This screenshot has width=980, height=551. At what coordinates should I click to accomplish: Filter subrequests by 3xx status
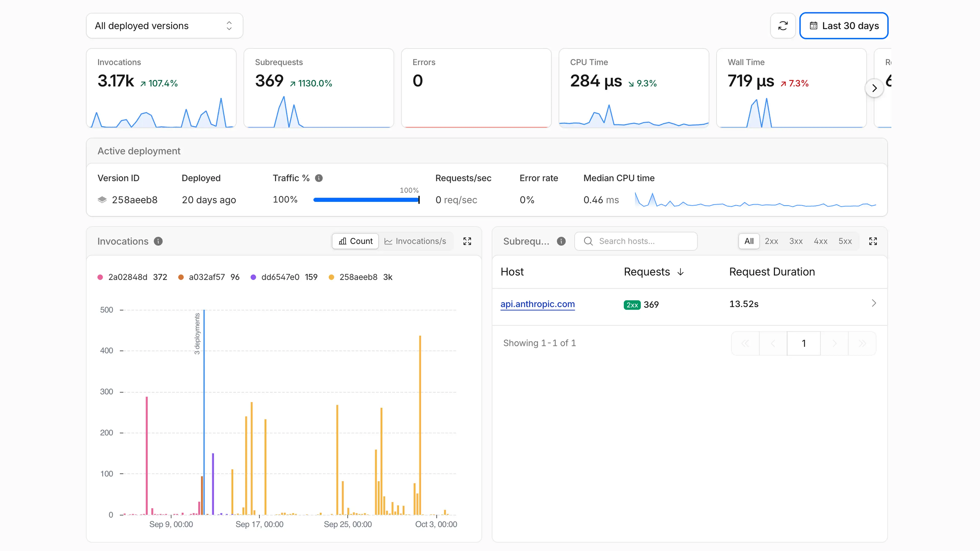tap(796, 241)
